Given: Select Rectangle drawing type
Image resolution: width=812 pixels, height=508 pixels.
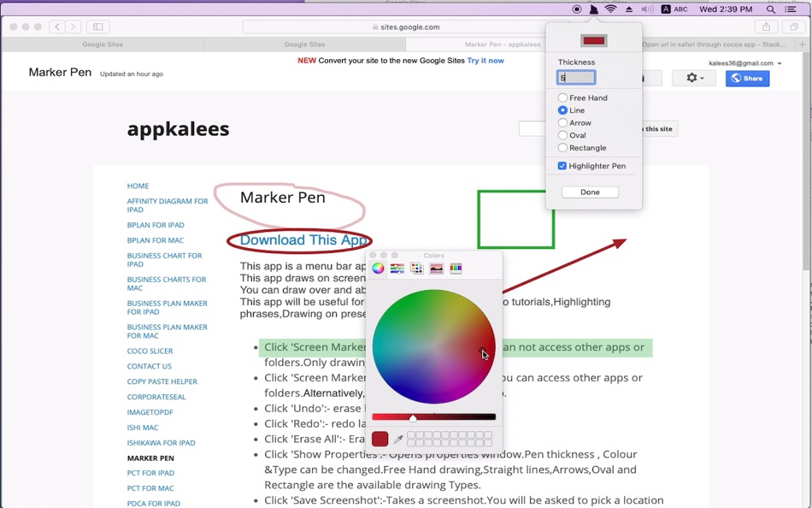Looking at the screenshot, I should click(x=582, y=148).
